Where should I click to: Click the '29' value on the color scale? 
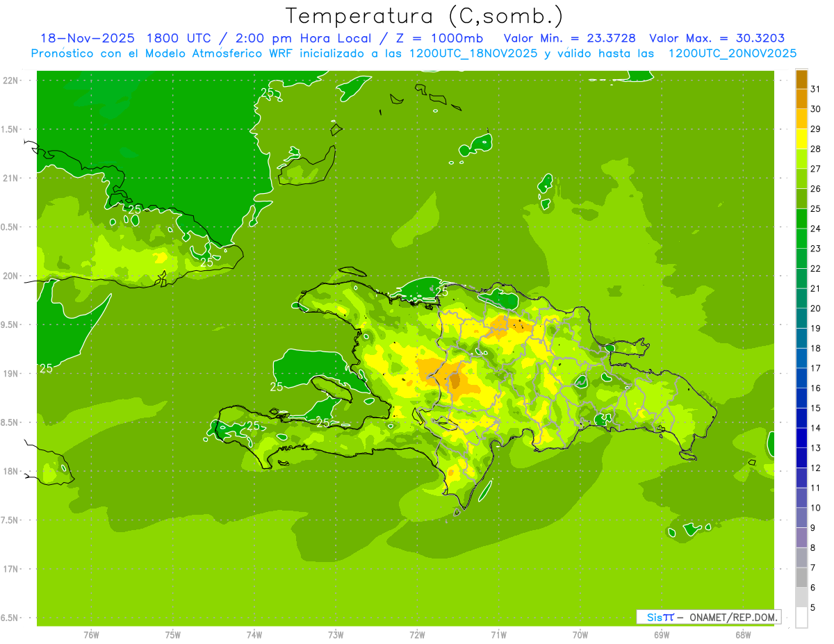coord(815,129)
